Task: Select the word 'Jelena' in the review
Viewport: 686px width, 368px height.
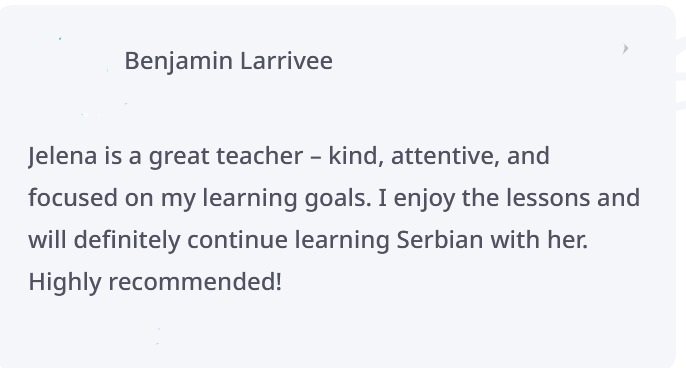Action: point(63,156)
